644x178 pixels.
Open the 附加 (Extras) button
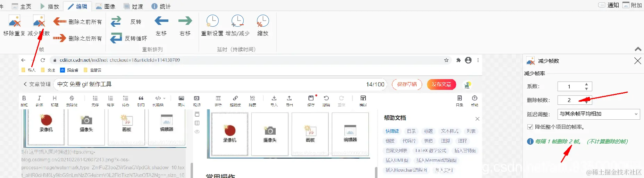[632, 5]
